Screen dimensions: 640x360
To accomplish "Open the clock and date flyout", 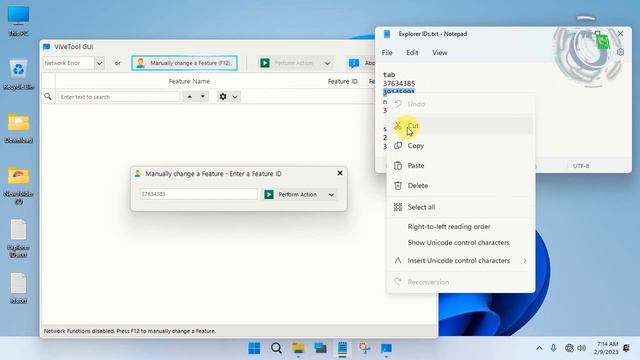I will tap(607, 348).
